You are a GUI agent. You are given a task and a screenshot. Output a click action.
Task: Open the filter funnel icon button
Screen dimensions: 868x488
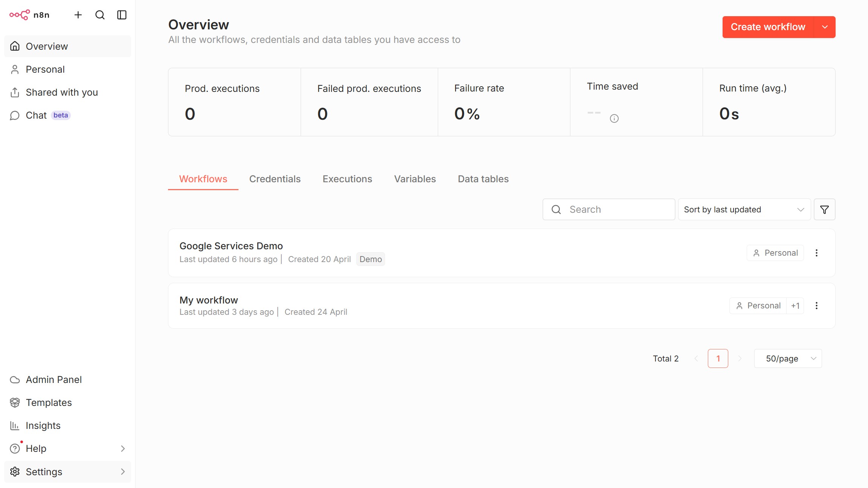[824, 209]
